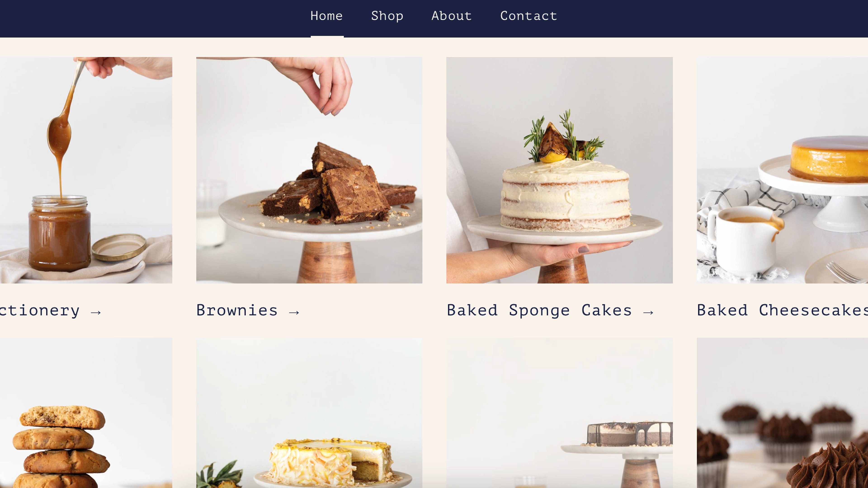Click the arrow after Baked Sponge Cakes

click(648, 312)
